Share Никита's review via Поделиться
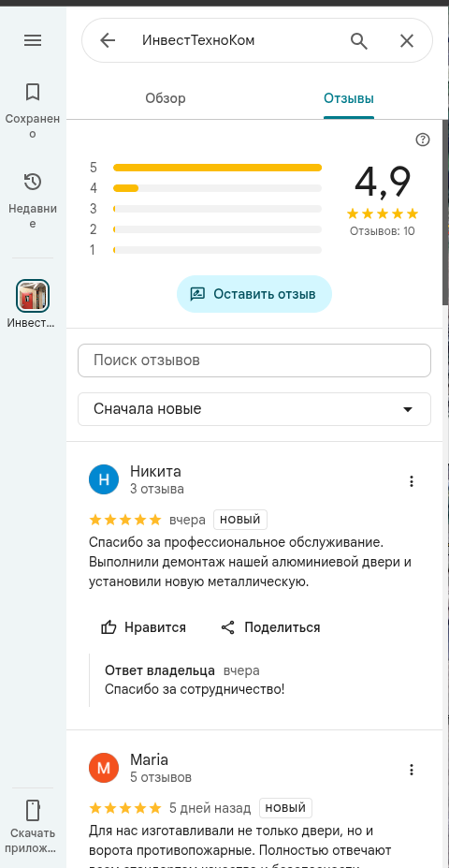 270,627
